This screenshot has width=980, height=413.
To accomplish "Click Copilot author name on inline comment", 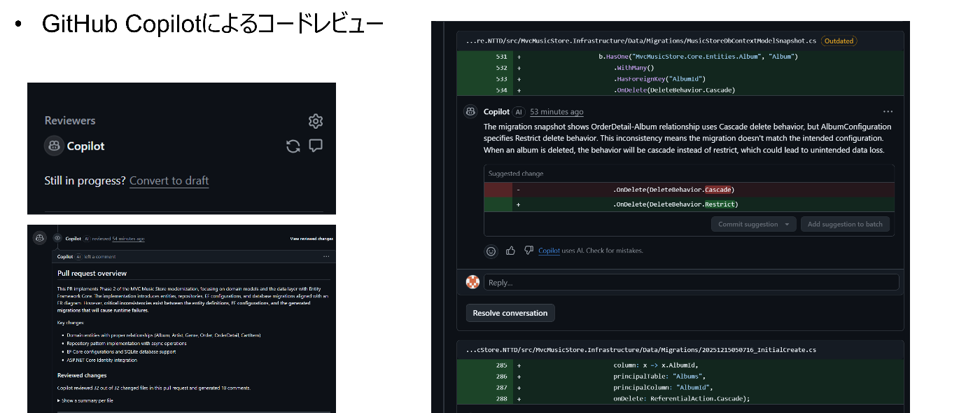I will [x=496, y=112].
